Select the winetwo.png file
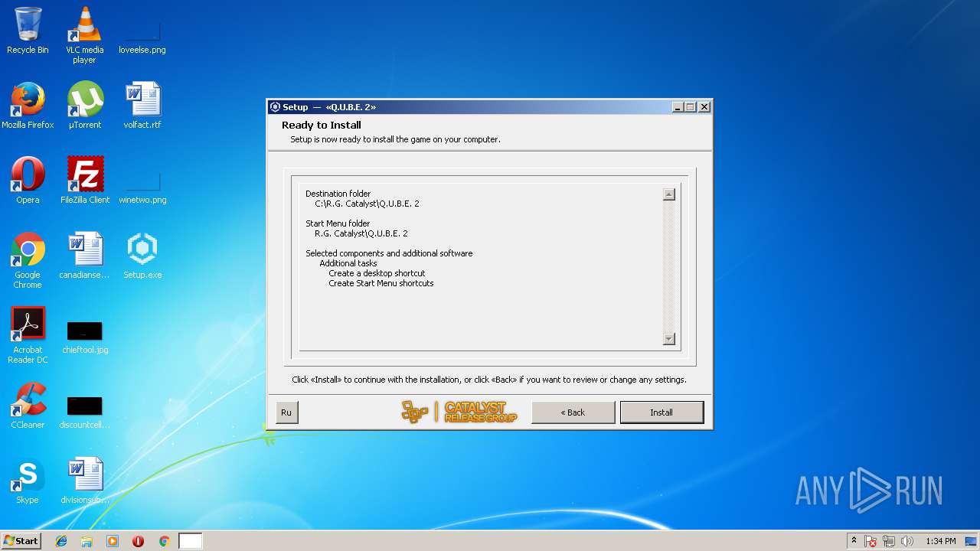The height and width of the screenshot is (551, 980). click(142, 188)
